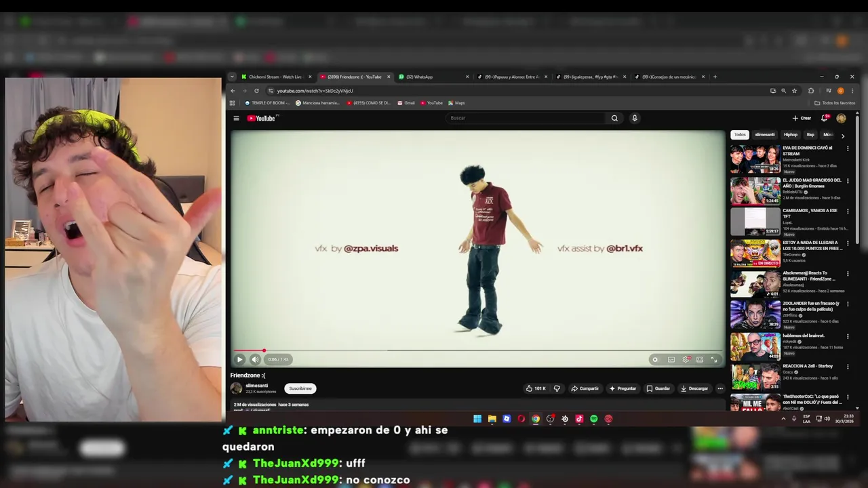This screenshot has height=488, width=868.
Task: Open EVA DE DOMINICI CAYÓ al STREAM thumbnail
Action: coord(755,159)
